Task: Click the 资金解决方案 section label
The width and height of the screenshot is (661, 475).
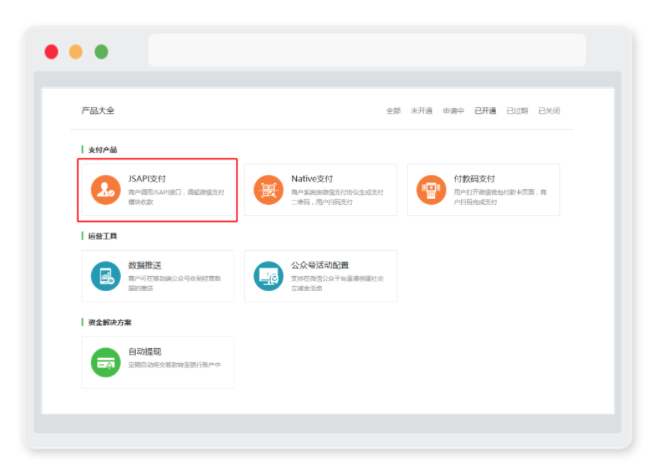Action: click(x=110, y=322)
